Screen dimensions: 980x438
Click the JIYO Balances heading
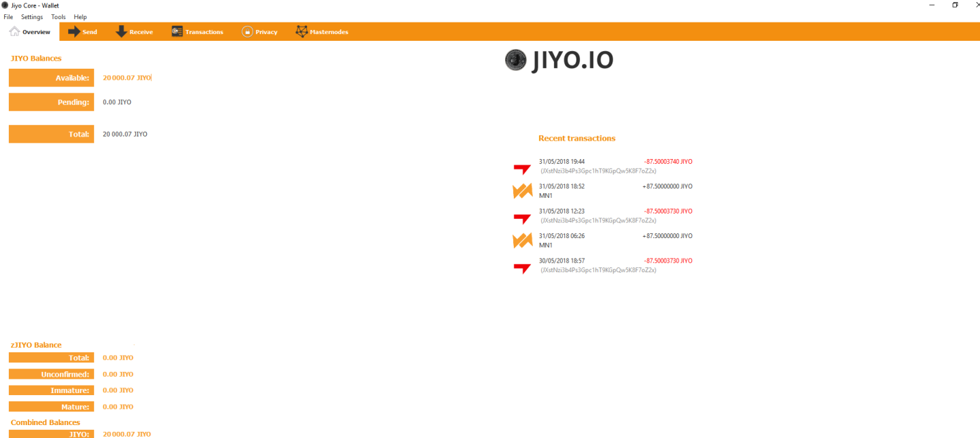pos(36,58)
